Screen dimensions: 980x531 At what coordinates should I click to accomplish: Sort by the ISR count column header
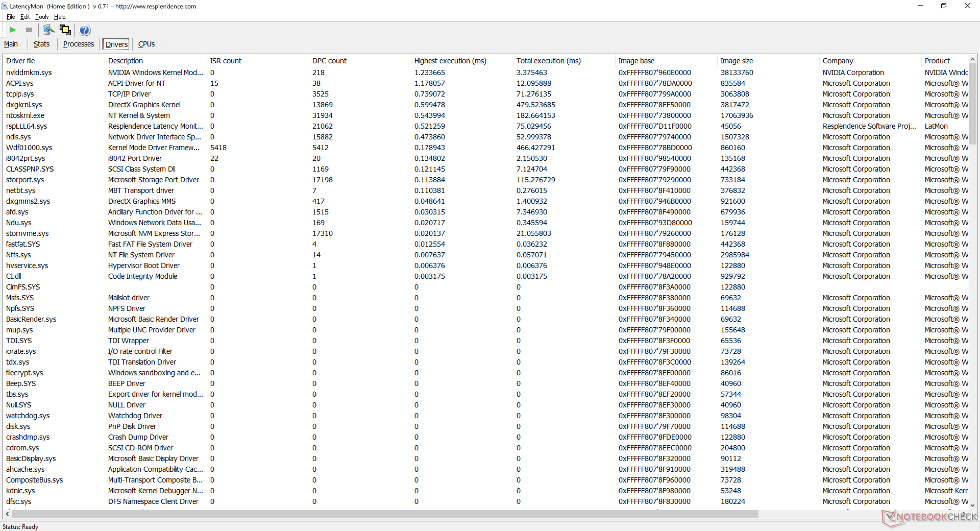coord(226,61)
